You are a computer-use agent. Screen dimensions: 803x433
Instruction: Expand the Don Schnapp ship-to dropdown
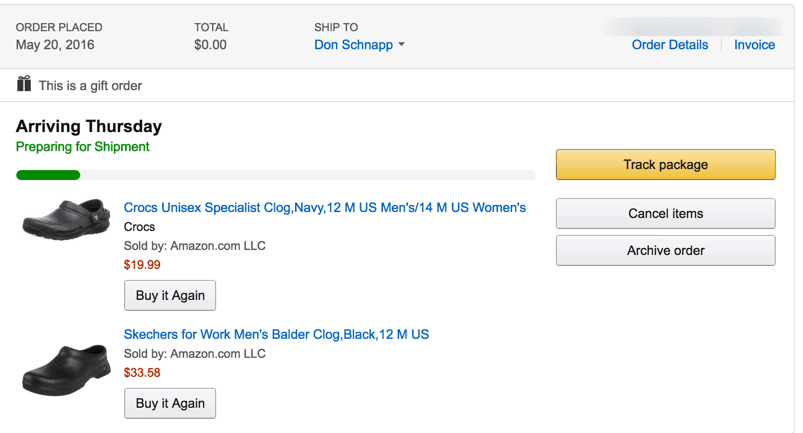pyautogui.click(x=359, y=45)
